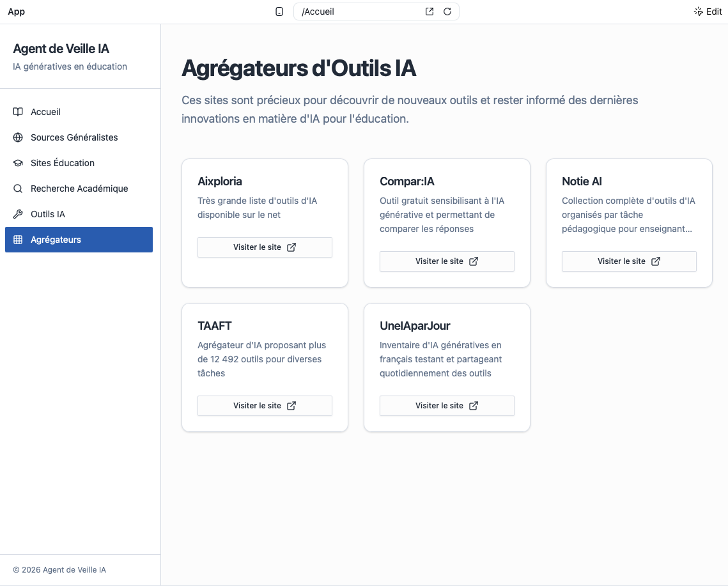
Task: Visit the Aixploria site
Action: pos(265,247)
